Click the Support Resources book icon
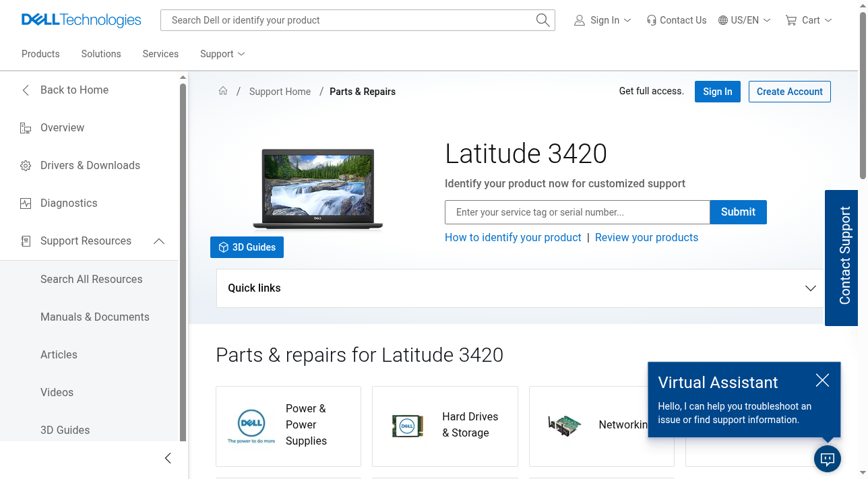Viewport: 868px width, 479px height. [x=26, y=241]
